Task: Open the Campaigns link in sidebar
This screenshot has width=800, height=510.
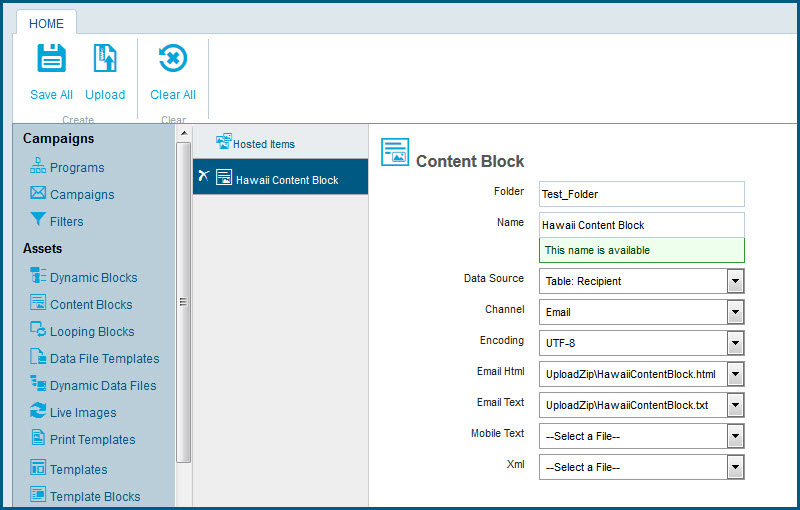Action: click(82, 195)
